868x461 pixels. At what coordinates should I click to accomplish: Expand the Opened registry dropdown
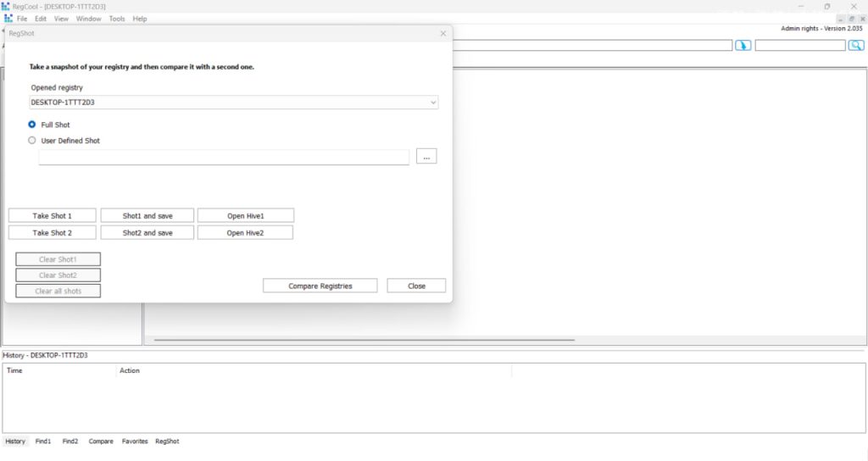click(433, 103)
